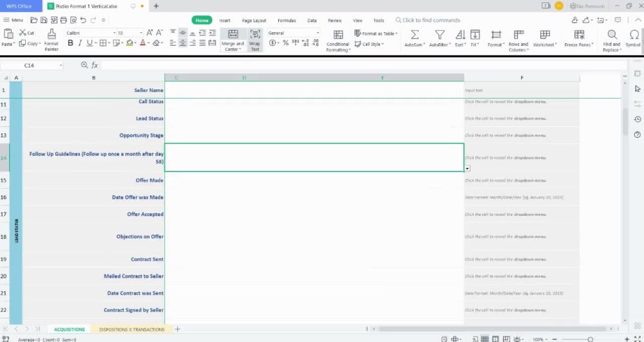Click the Copy button
This screenshot has width=644, height=342.
pos(29,43)
